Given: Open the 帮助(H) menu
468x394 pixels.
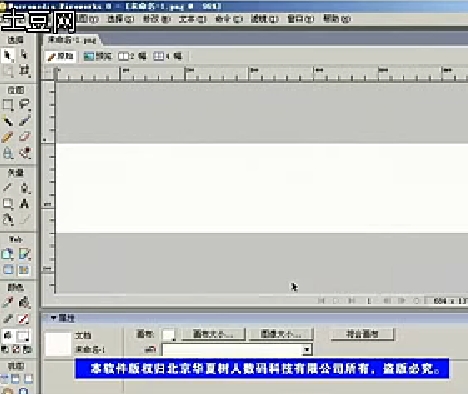Looking at the screenshot, I should [337, 19].
